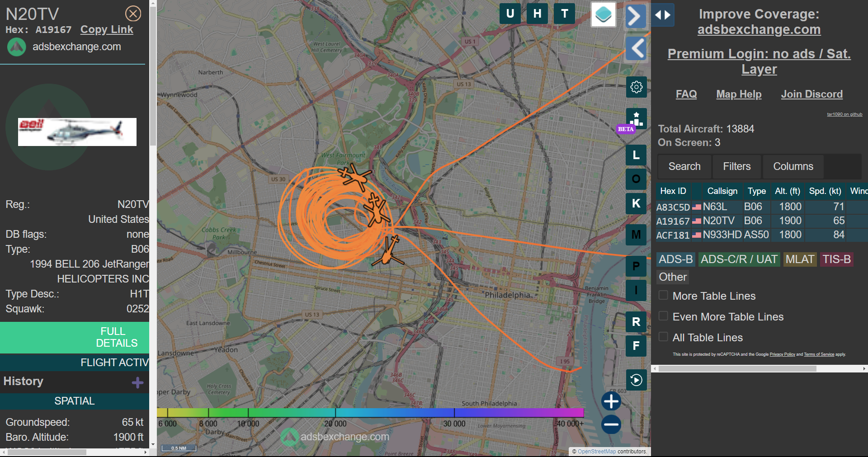Screen dimensions: 868x457
Task: Open the FAQ link
Action: pos(686,94)
